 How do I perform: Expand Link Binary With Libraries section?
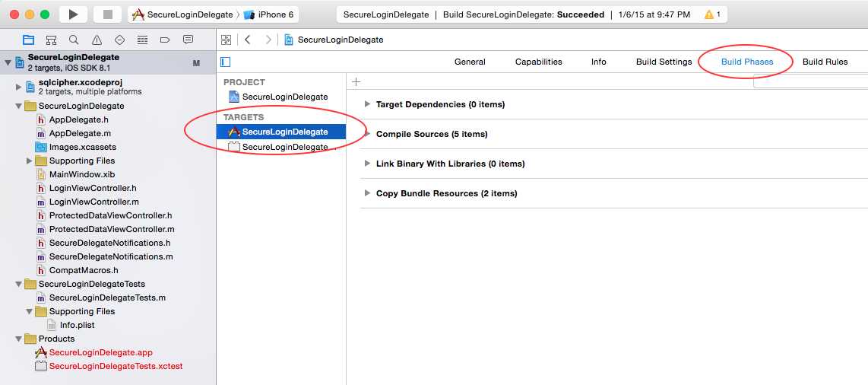367,164
